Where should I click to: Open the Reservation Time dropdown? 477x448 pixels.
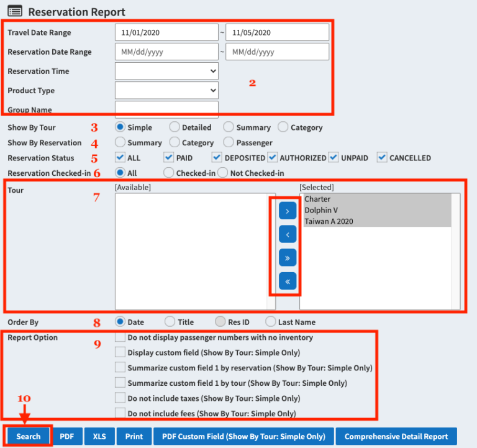166,71
